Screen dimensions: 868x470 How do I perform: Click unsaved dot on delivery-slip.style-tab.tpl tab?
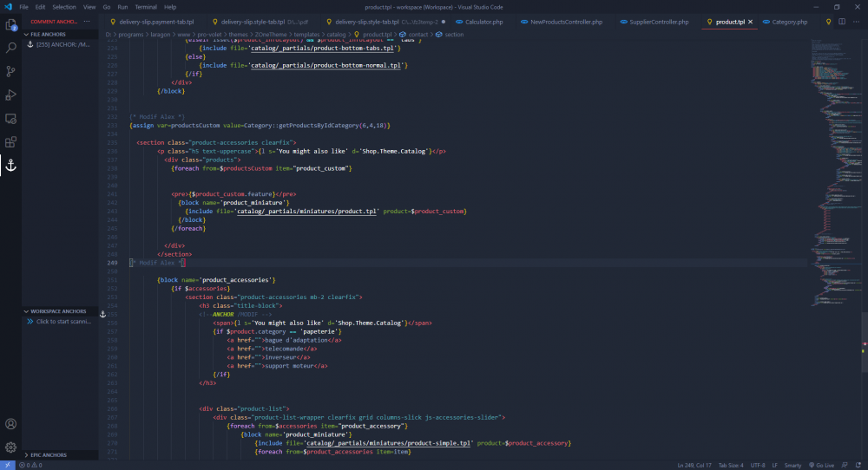(x=444, y=23)
